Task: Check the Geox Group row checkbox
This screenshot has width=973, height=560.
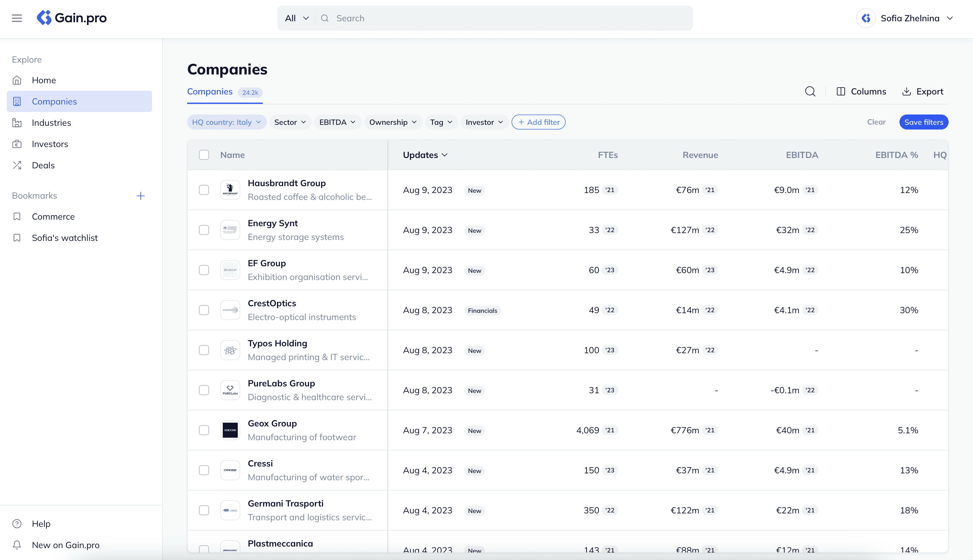Action: pyautogui.click(x=204, y=430)
